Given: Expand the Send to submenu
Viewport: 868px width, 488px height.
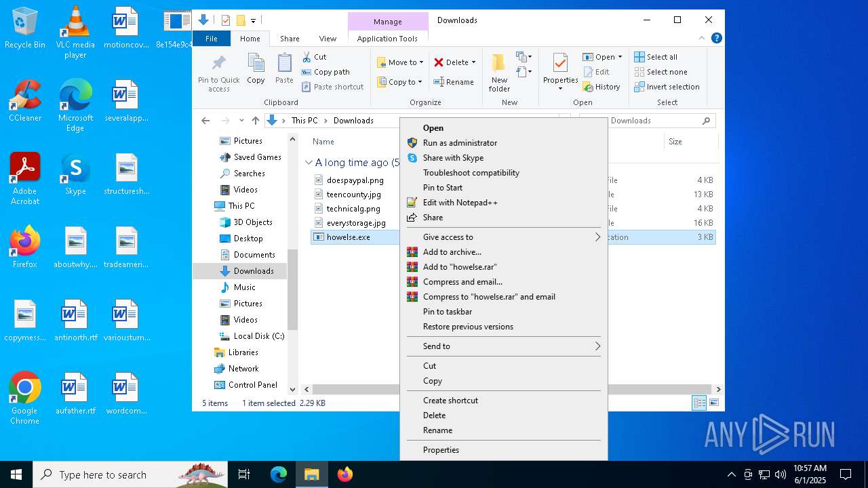Looking at the screenshot, I should click(x=503, y=346).
